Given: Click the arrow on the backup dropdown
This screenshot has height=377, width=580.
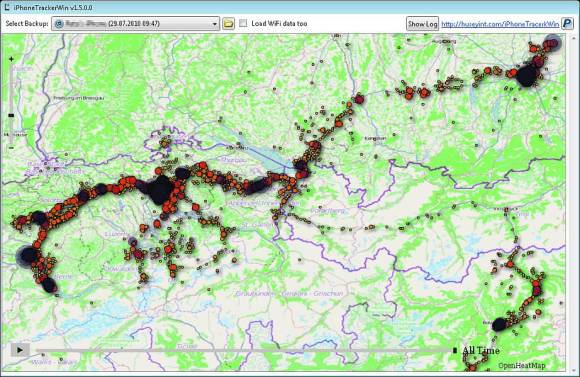Looking at the screenshot, I should coord(215,24).
